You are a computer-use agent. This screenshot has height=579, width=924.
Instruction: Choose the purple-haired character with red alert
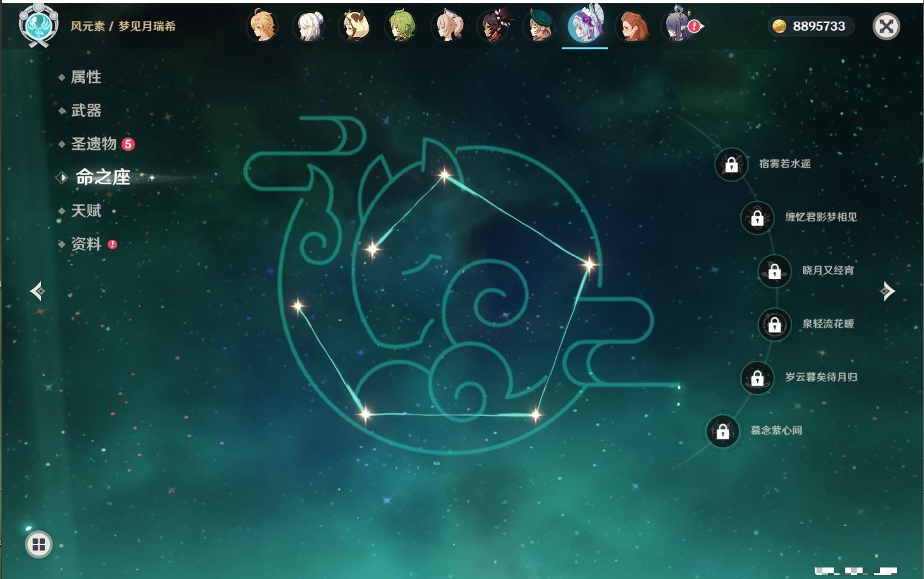click(680, 26)
